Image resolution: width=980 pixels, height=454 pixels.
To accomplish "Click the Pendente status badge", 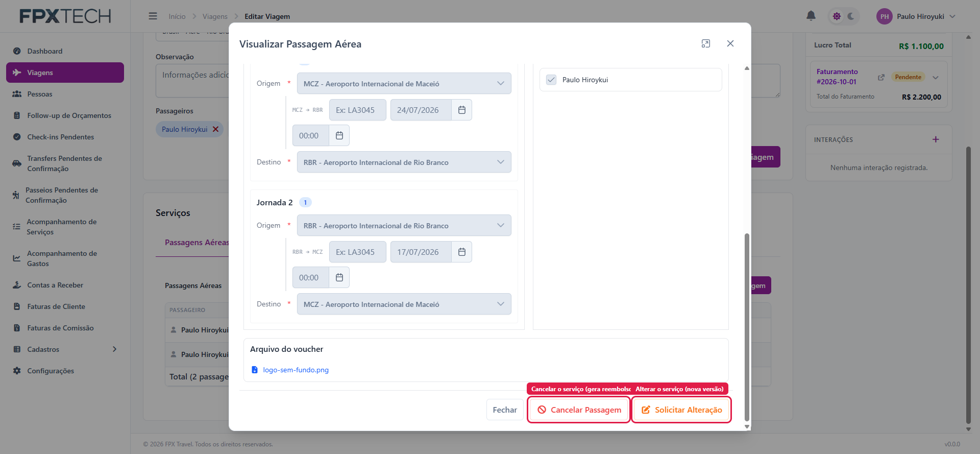I will click(908, 77).
